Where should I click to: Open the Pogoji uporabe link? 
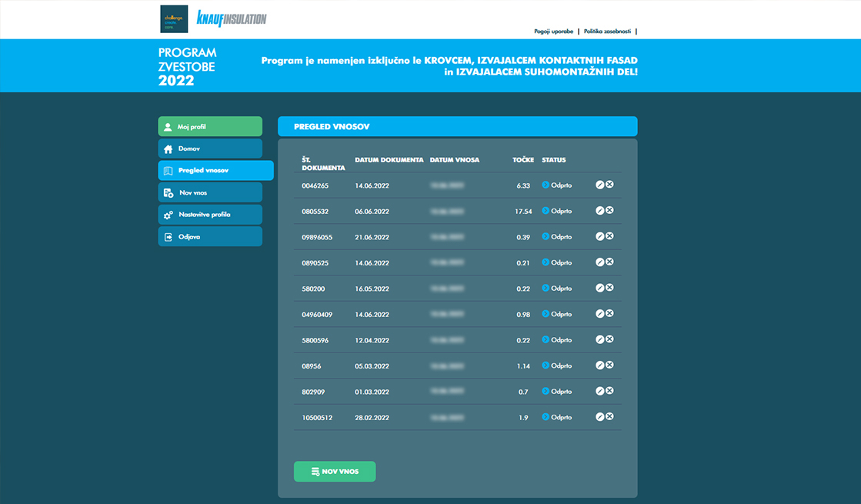(x=553, y=32)
